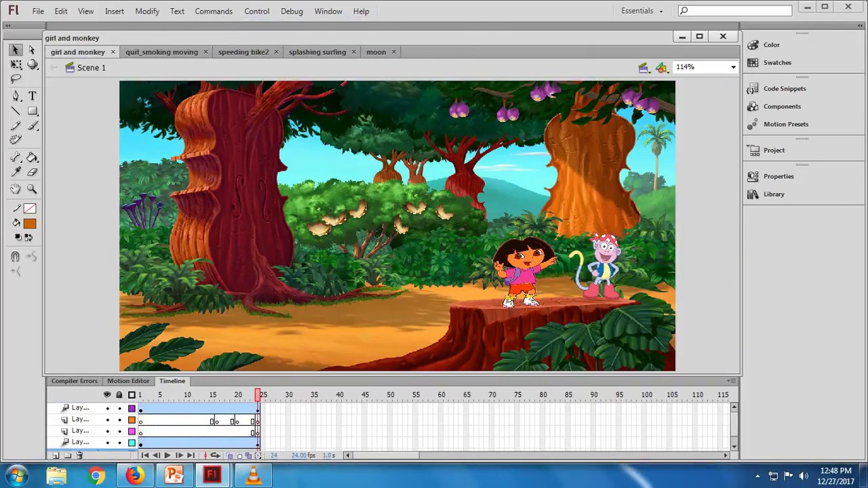Open the Essentials workspace dropdown
The image size is (868, 488).
(642, 11)
